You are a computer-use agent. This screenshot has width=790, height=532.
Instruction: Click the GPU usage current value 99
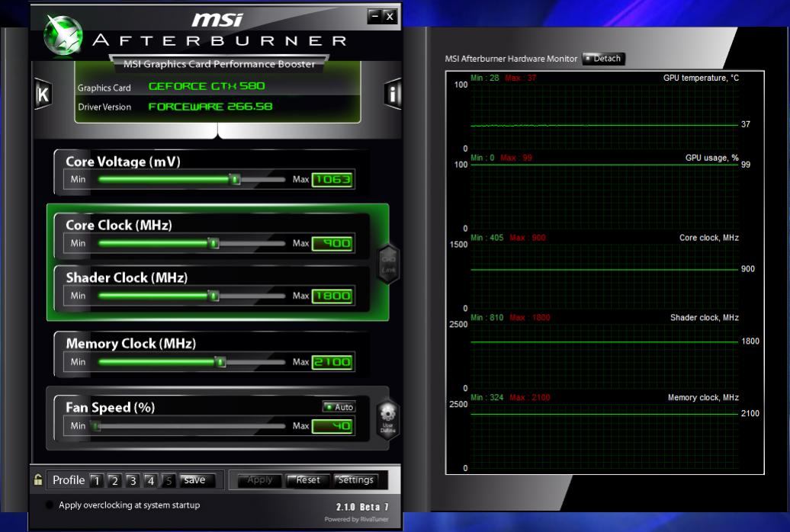click(746, 165)
